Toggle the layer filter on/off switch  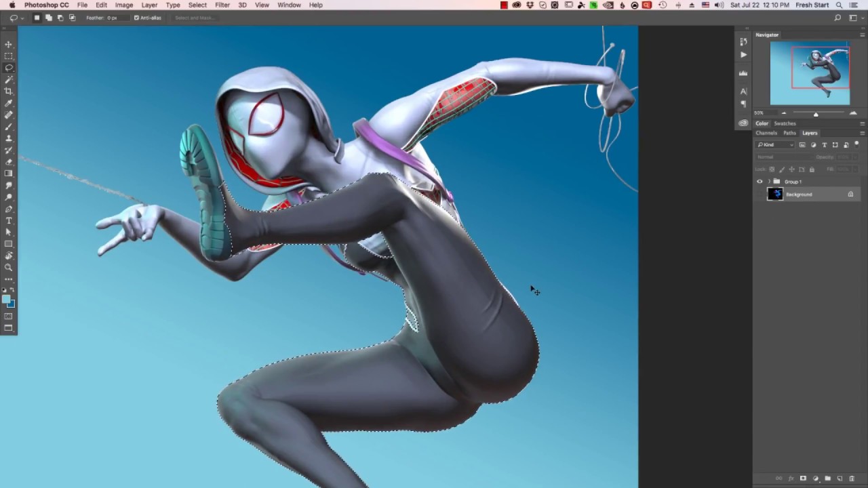tap(856, 144)
